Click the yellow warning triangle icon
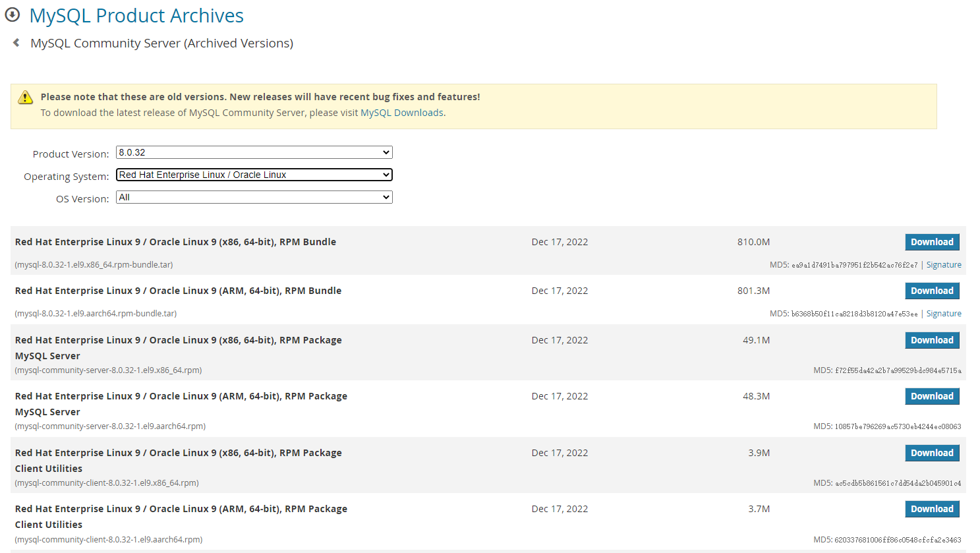The width and height of the screenshot is (980, 553). (25, 98)
